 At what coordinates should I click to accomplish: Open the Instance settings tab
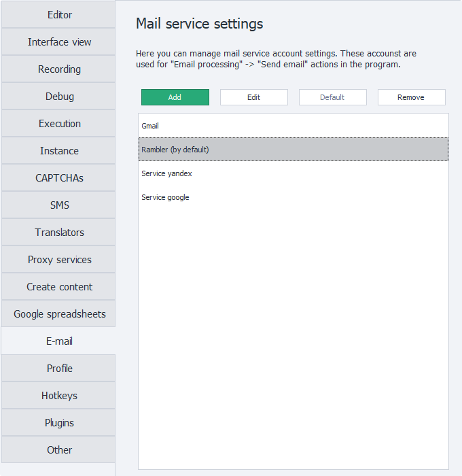(58, 151)
